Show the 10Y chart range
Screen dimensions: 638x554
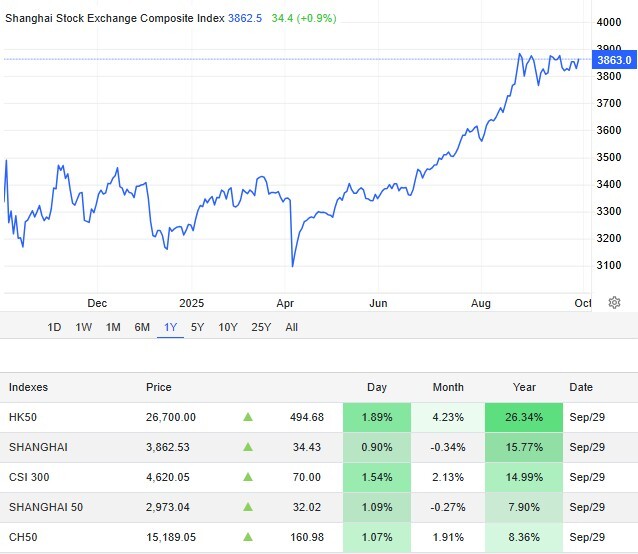click(x=228, y=327)
